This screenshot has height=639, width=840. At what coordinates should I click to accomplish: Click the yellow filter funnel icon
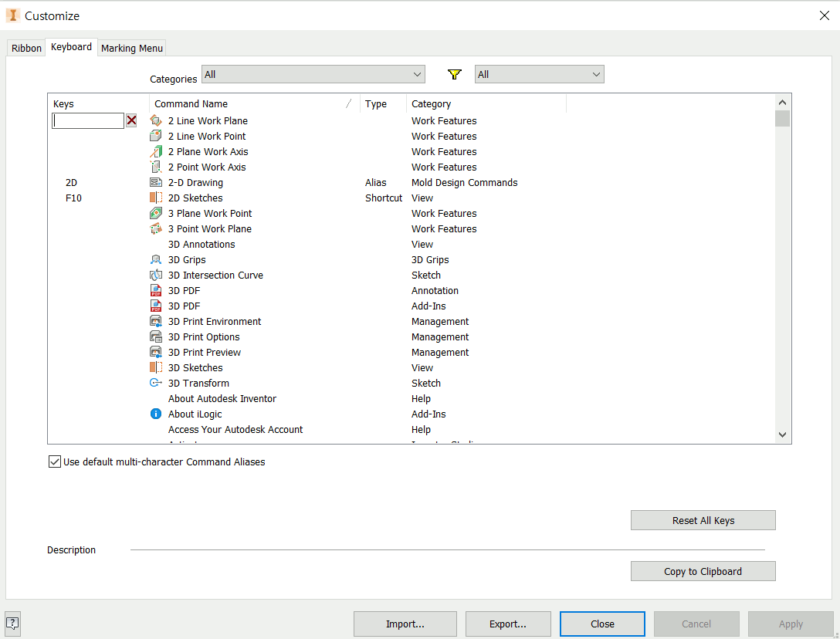click(x=455, y=75)
